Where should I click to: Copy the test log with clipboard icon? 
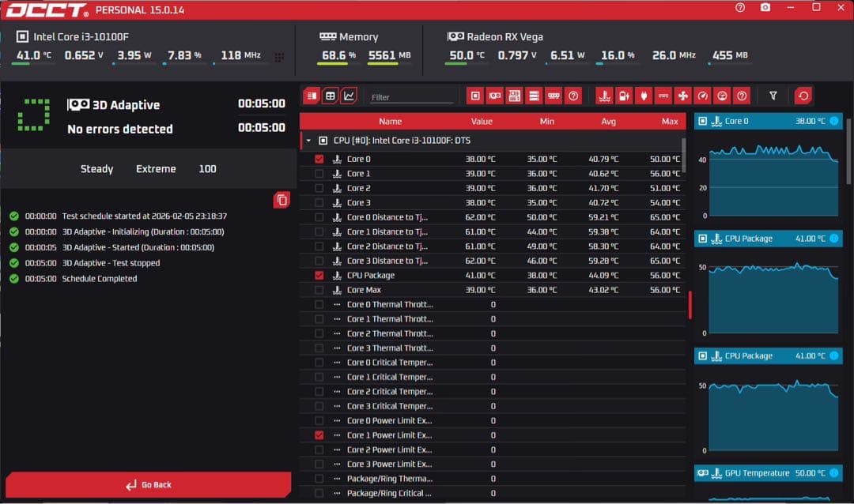[x=282, y=200]
